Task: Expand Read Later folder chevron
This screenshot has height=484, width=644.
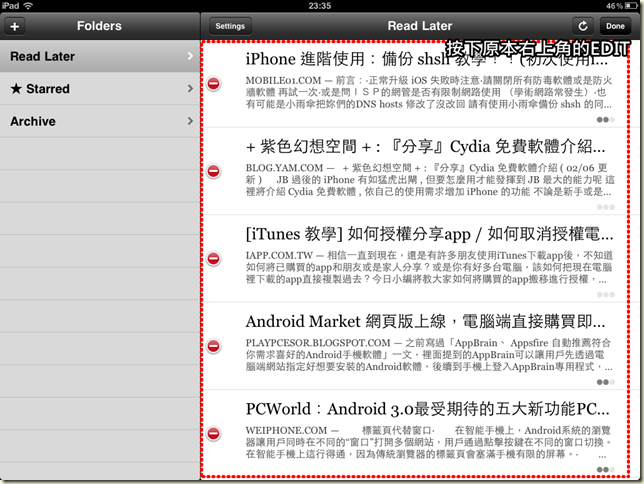Action: click(190, 56)
